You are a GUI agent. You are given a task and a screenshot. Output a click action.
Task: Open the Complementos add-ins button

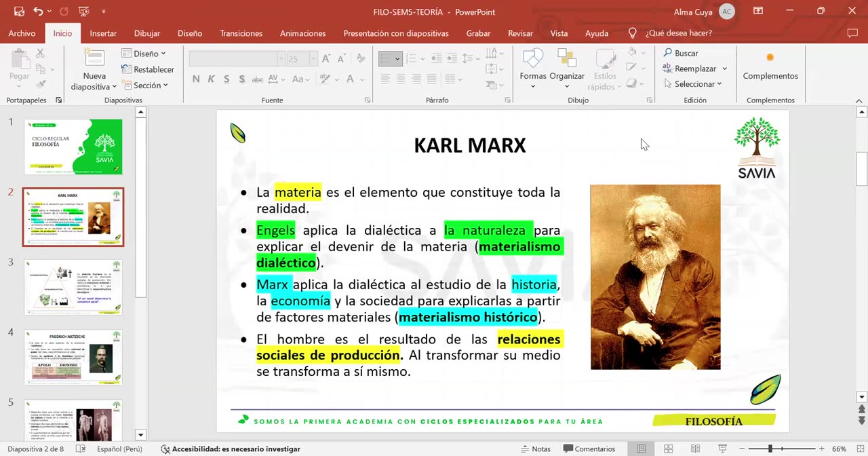(x=770, y=67)
